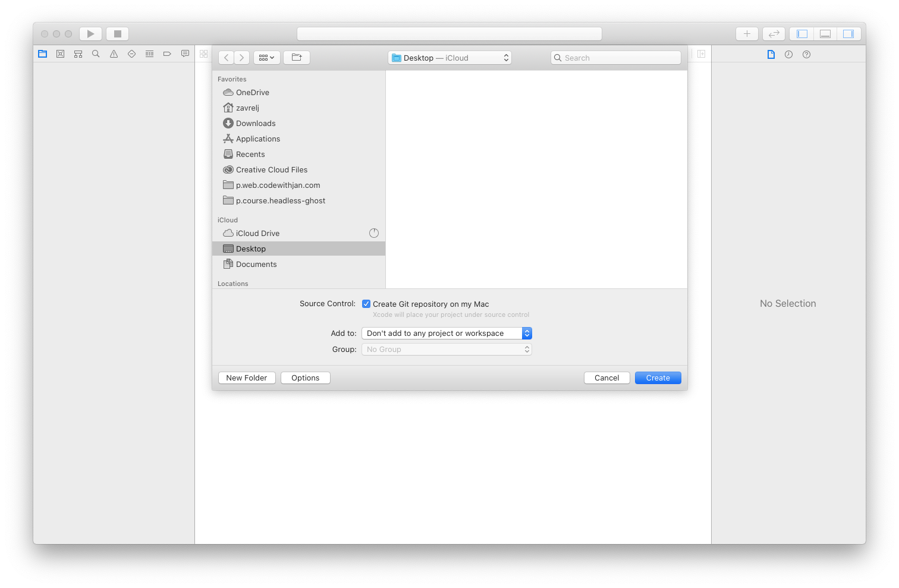Viewport: 899px width, 588px height.
Task: Open the Debug navigator icon
Action: point(149,54)
